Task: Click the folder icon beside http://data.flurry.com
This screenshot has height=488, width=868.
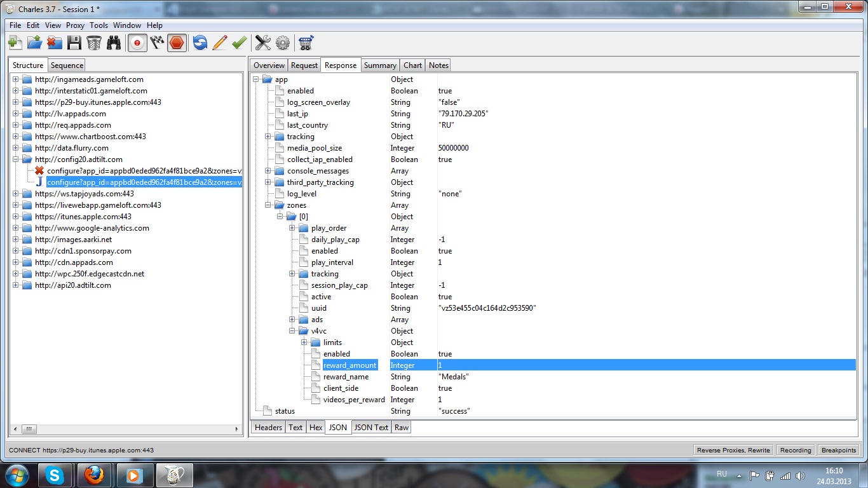Action: click(27, 148)
